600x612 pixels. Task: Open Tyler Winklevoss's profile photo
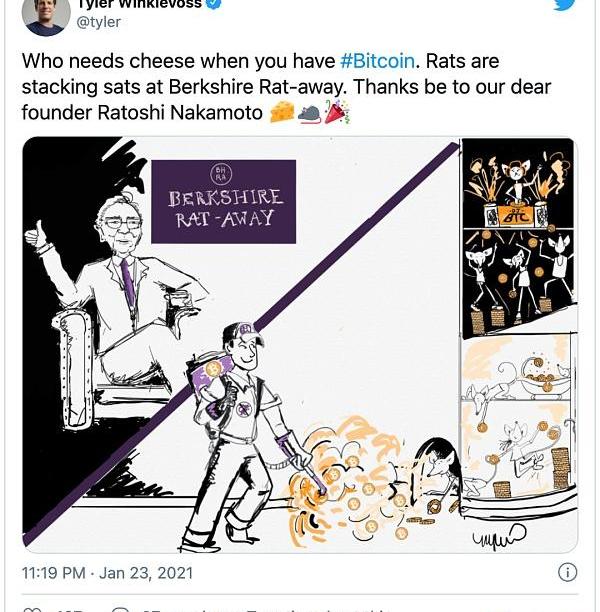[46, 12]
